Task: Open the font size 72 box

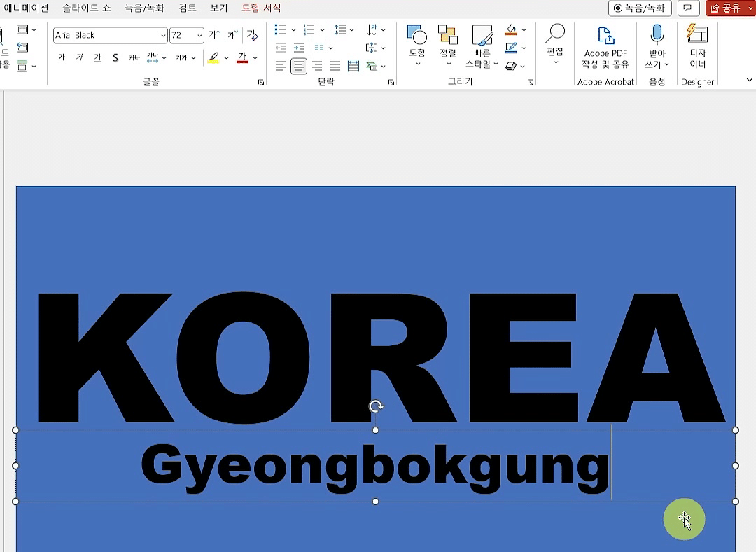Action: point(187,35)
